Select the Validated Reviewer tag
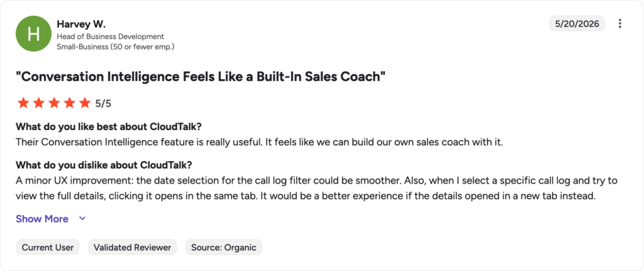Image resolution: width=644 pixels, height=271 pixels. click(132, 247)
